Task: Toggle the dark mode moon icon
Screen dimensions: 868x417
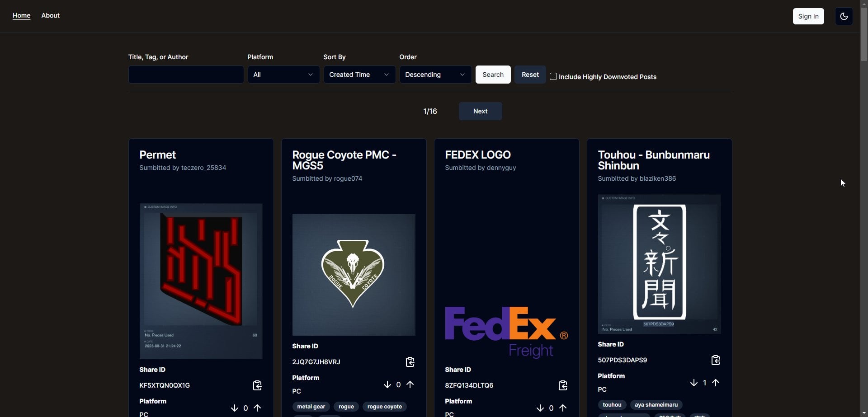Action: 844,16
